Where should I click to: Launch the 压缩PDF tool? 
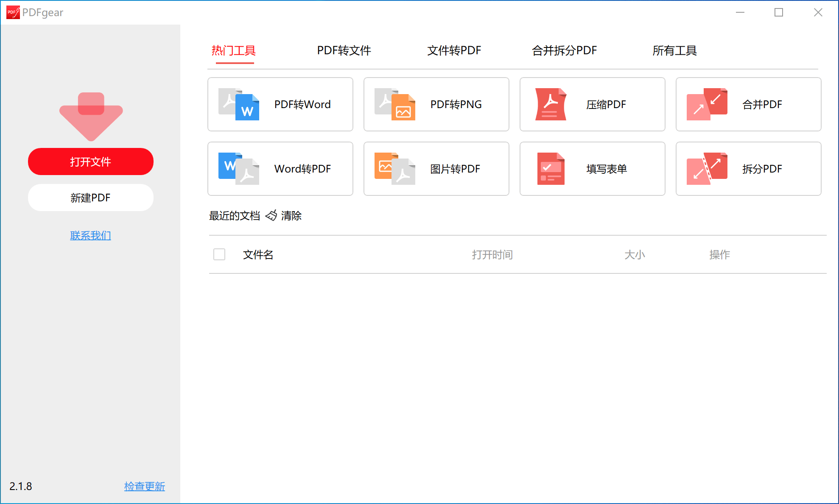coord(592,104)
